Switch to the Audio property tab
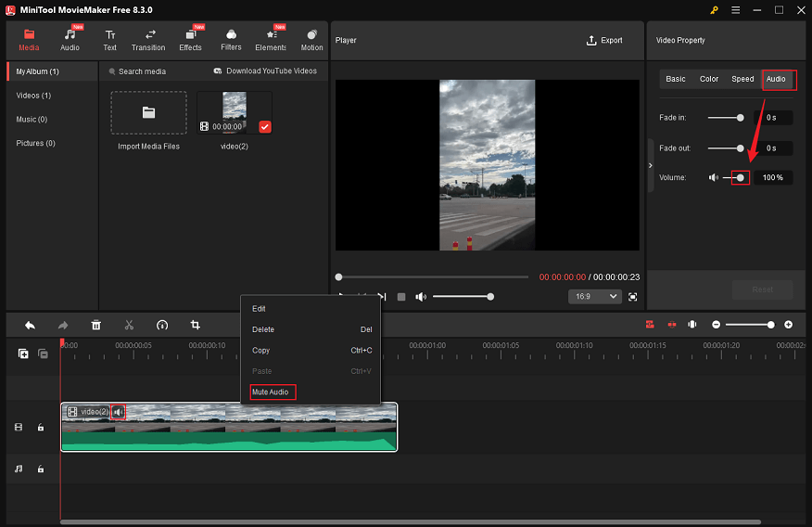This screenshot has height=527, width=812. point(776,79)
